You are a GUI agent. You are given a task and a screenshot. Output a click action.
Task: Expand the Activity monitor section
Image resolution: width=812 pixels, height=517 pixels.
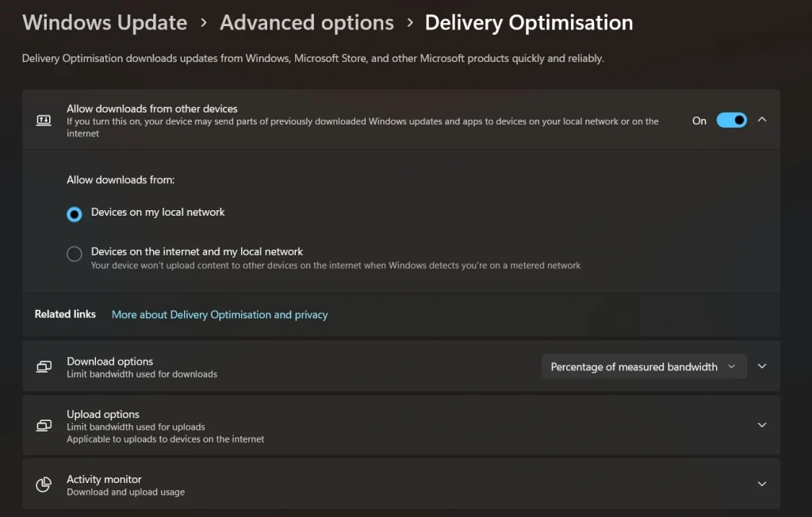coord(761,484)
